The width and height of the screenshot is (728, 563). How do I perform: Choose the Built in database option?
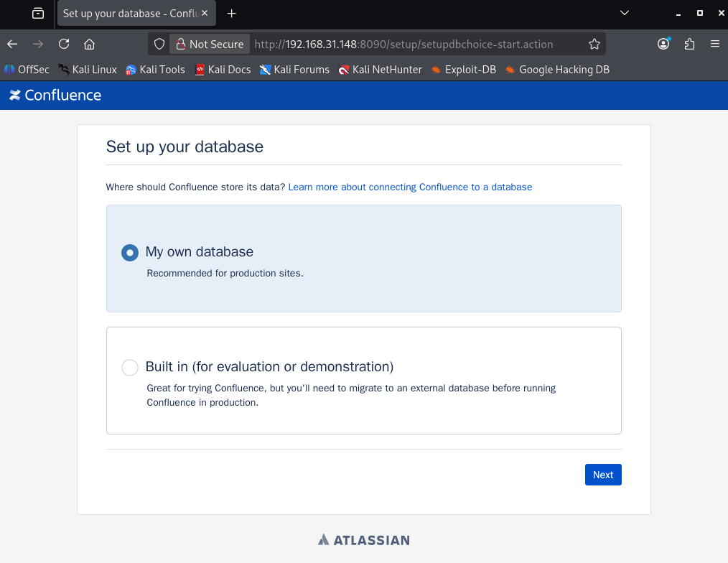pos(130,367)
